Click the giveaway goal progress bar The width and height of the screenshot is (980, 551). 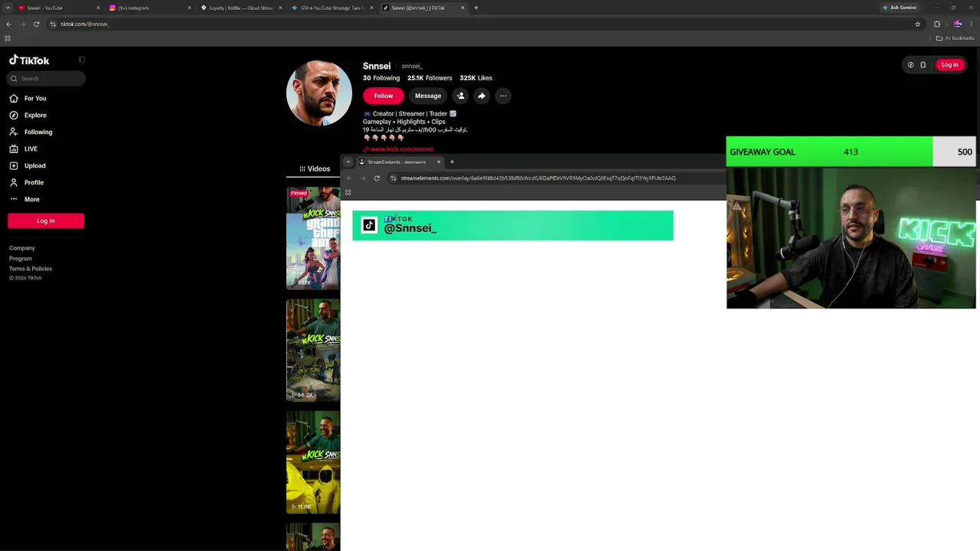tap(851, 152)
